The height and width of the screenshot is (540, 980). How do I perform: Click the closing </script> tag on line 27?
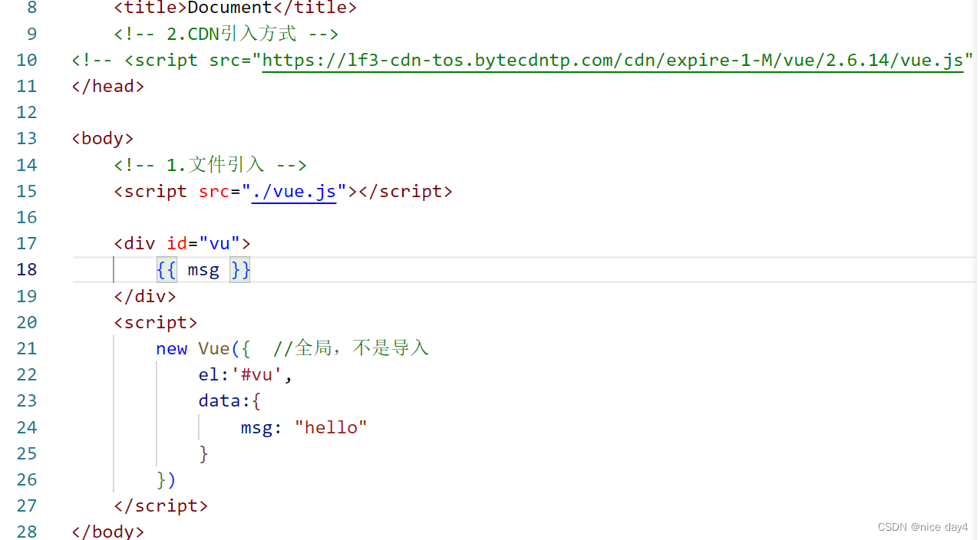[161, 505]
